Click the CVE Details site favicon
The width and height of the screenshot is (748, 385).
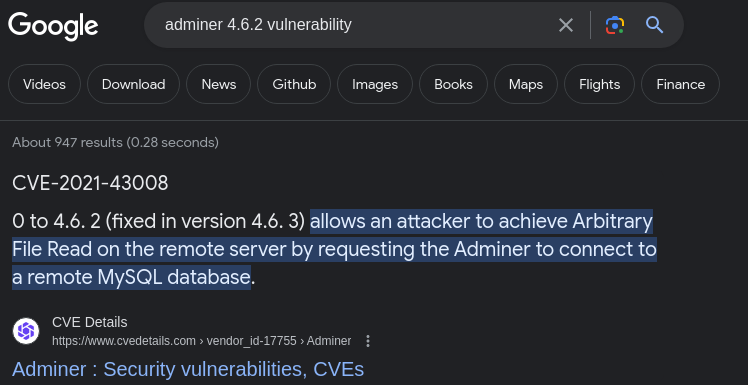coord(26,331)
